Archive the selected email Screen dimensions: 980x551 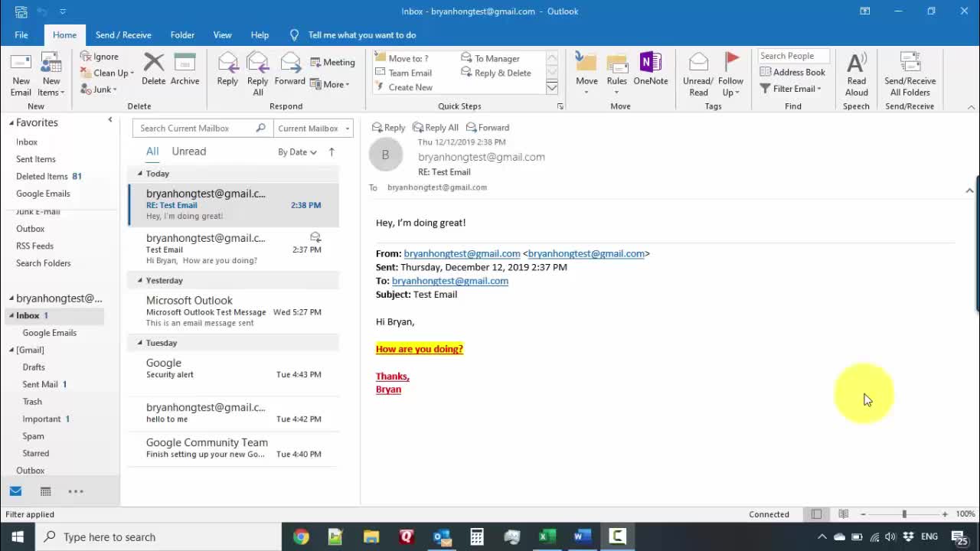[185, 69]
